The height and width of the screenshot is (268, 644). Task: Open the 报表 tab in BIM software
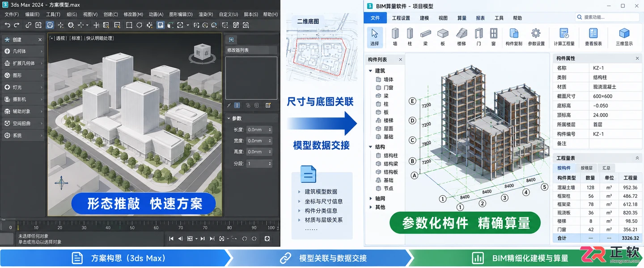(480, 18)
